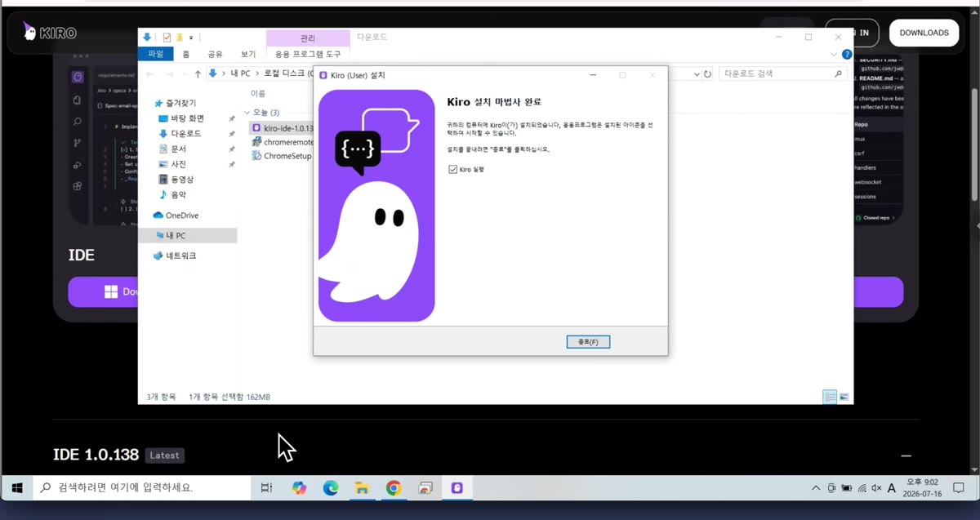Select the chromeremote file in the list
The height and width of the screenshot is (520, 980).
[x=282, y=142]
